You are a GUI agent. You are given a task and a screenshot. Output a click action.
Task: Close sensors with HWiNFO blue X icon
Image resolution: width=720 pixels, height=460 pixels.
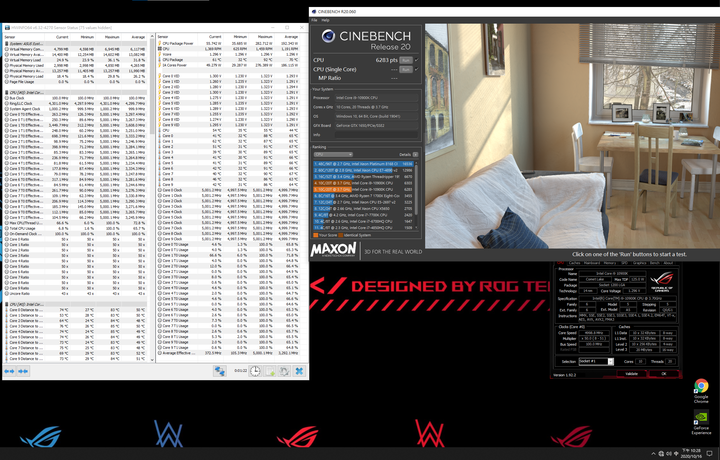pos(299,371)
